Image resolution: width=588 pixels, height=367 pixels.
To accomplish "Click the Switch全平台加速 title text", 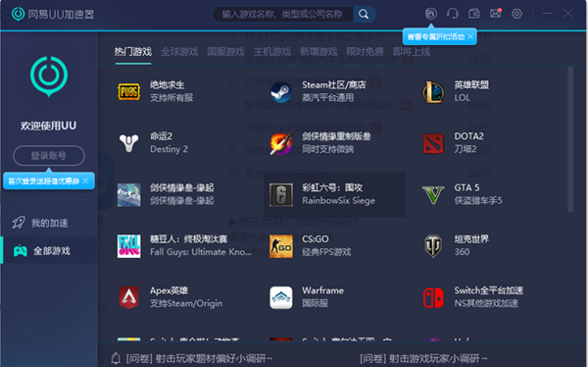I will (x=489, y=290).
